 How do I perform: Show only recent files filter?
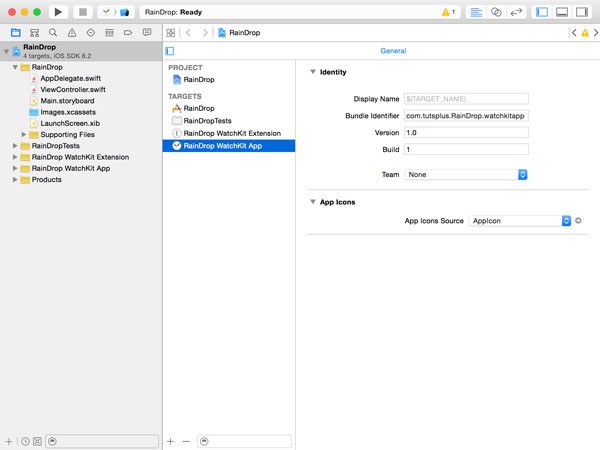pyautogui.click(x=25, y=441)
